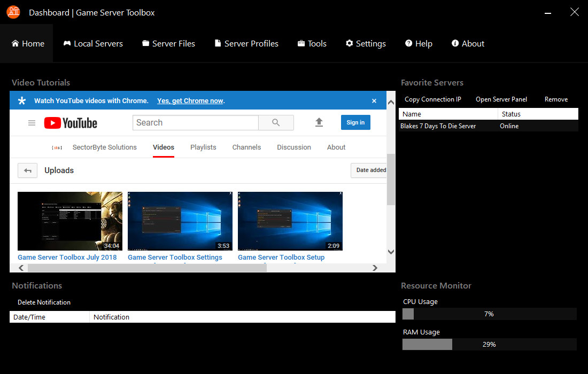This screenshot has width=588, height=374.
Task: Open the Date added sort dropdown
Action: pyautogui.click(x=370, y=170)
